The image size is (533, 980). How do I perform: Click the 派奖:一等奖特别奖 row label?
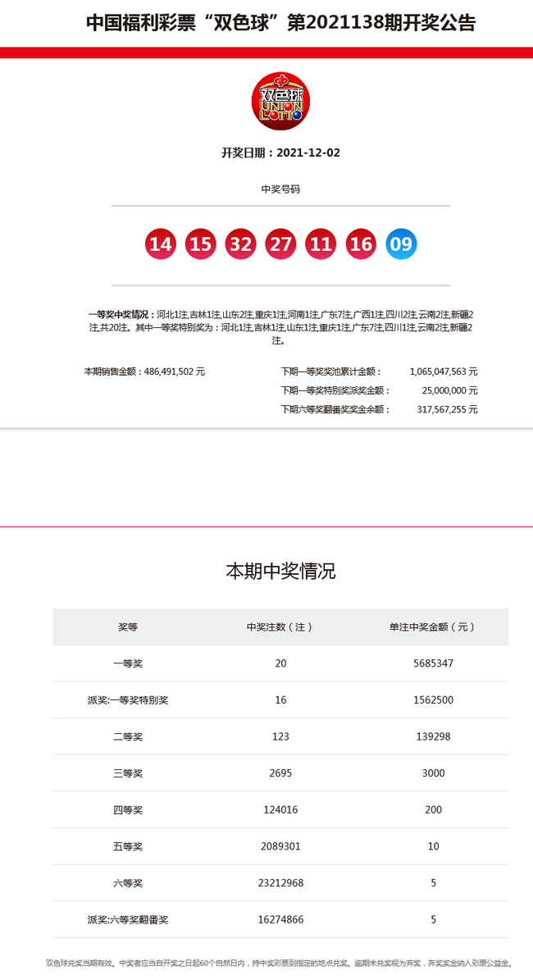[128, 700]
